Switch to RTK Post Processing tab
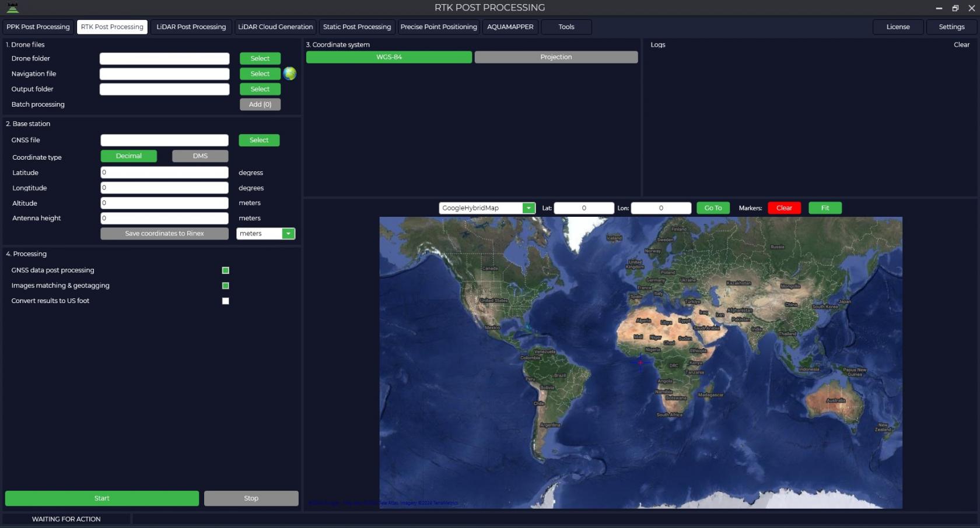Viewport: 980px width, 528px height. pyautogui.click(x=112, y=27)
